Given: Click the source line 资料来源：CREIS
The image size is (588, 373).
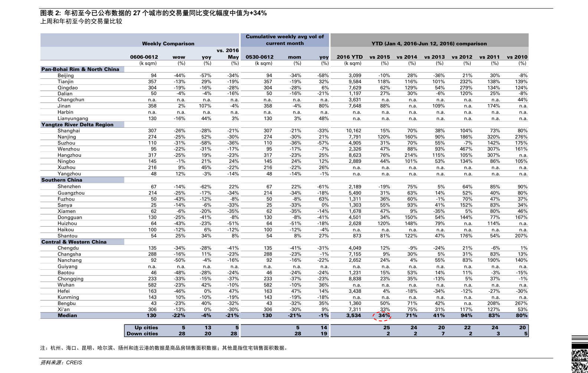Looking at the screenshot, I should pos(61,363).
